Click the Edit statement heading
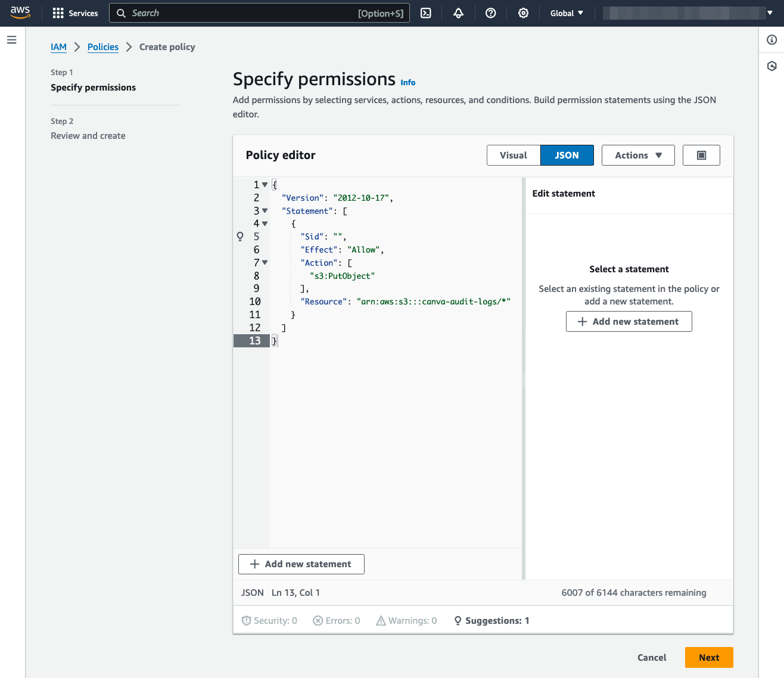Viewport: 784px width, 678px height. coord(564,194)
